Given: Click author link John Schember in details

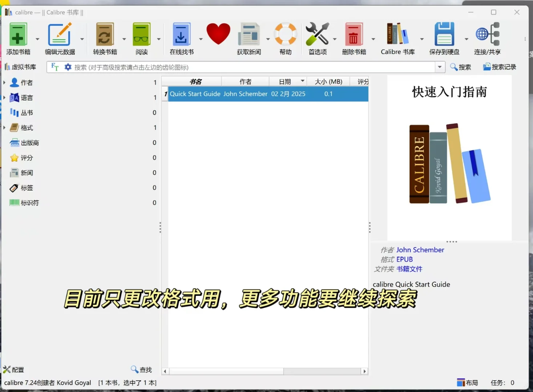Looking at the screenshot, I should tap(420, 250).
